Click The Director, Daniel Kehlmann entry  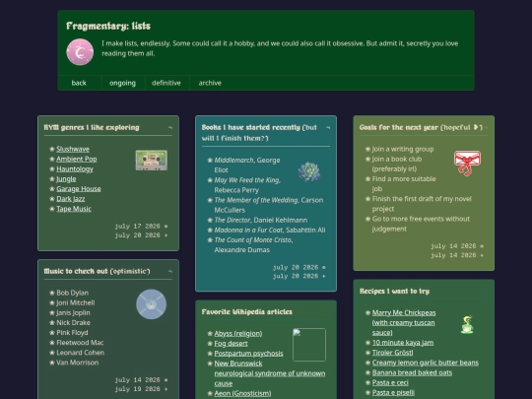click(x=261, y=220)
